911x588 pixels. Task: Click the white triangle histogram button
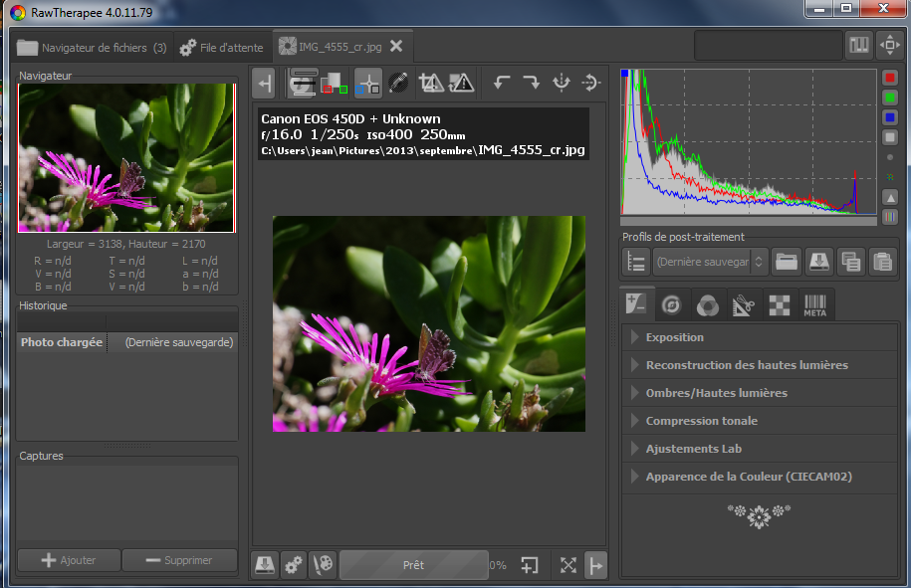click(889, 197)
